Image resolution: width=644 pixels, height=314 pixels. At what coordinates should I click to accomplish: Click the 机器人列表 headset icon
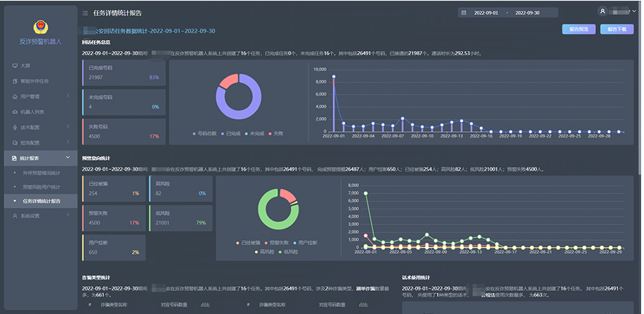[x=15, y=112]
